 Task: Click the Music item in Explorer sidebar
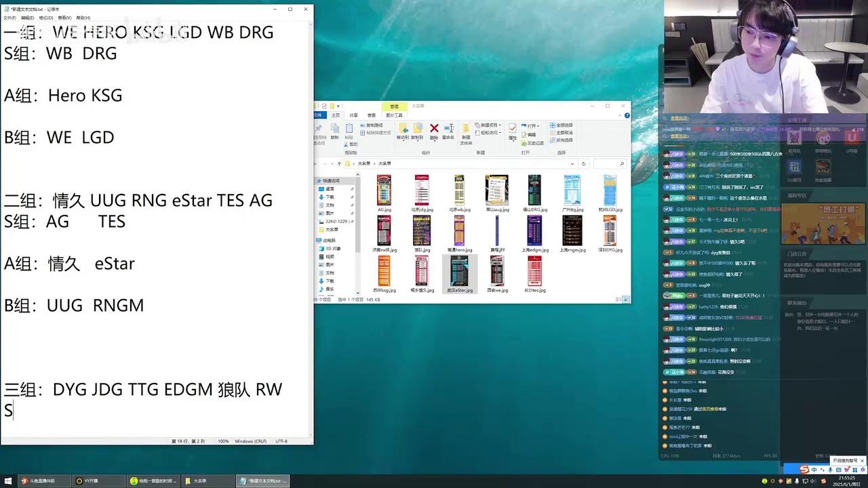tap(330, 289)
